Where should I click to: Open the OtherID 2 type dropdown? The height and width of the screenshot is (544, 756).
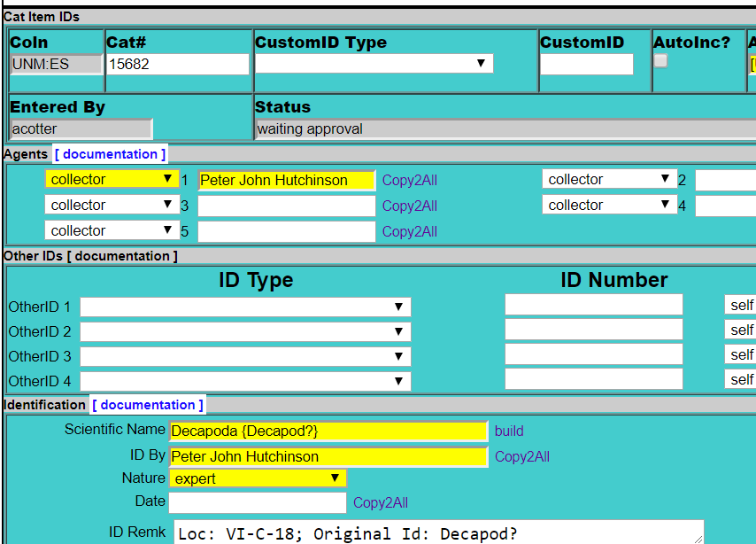pyautogui.click(x=245, y=331)
